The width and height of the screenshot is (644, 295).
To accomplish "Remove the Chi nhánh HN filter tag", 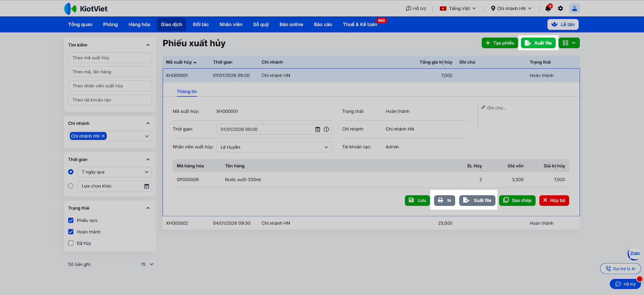I will click(x=103, y=136).
